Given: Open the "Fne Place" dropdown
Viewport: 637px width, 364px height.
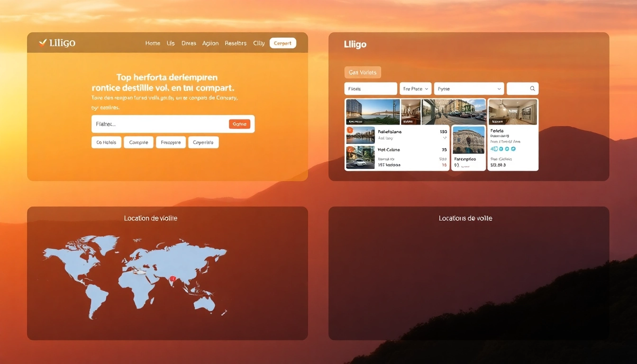Looking at the screenshot, I should [x=416, y=89].
